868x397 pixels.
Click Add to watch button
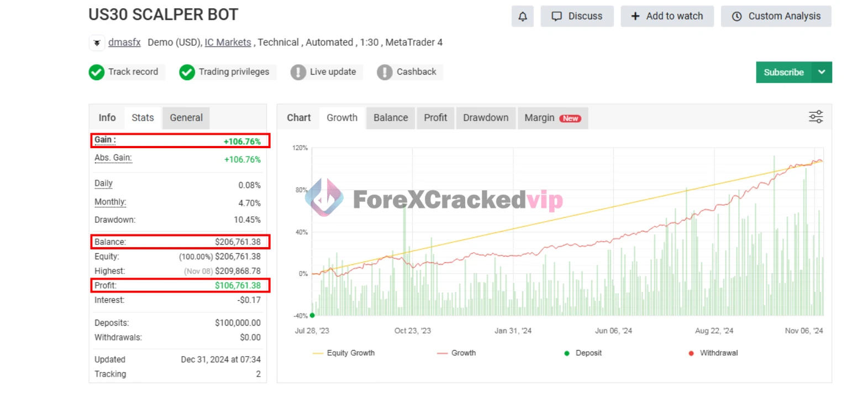click(667, 17)
